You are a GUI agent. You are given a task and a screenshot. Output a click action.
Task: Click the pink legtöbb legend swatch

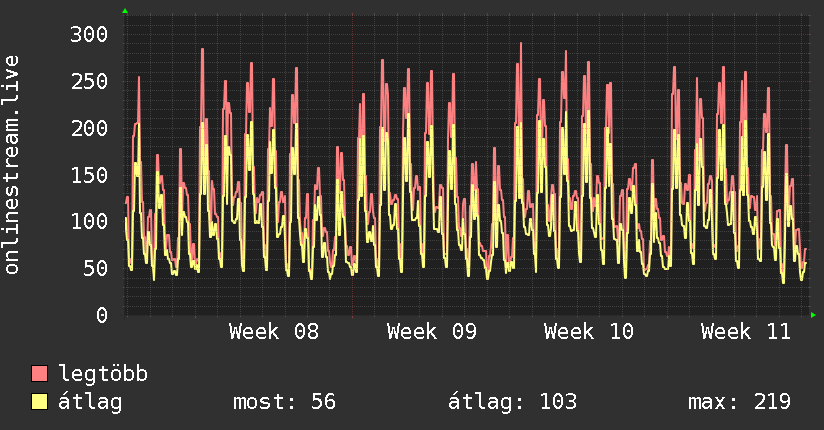pyautogui.click(x=39, y=373)
